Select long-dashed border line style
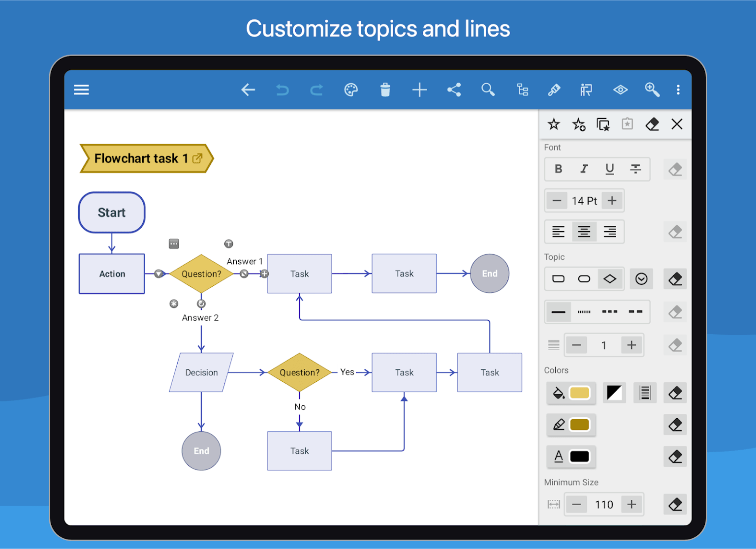The height and width of the screenshot is (549, 756). point(635,312)
